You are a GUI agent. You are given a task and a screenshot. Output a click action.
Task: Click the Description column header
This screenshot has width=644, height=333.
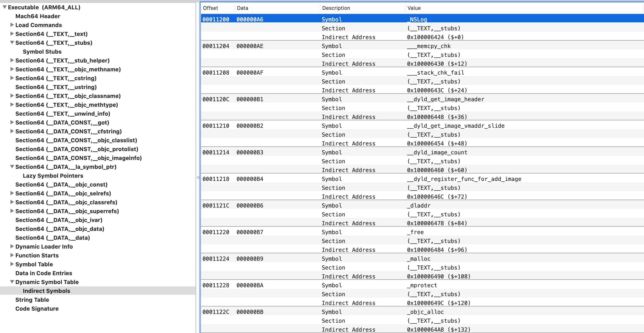point(363,8)
